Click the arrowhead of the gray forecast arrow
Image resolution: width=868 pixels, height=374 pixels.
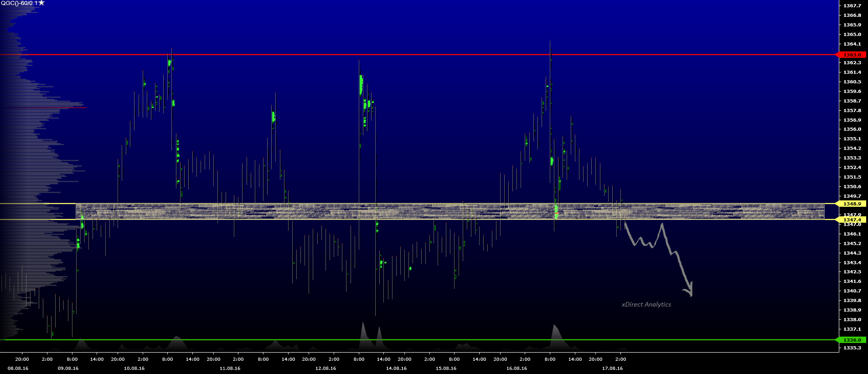point(689,292)
